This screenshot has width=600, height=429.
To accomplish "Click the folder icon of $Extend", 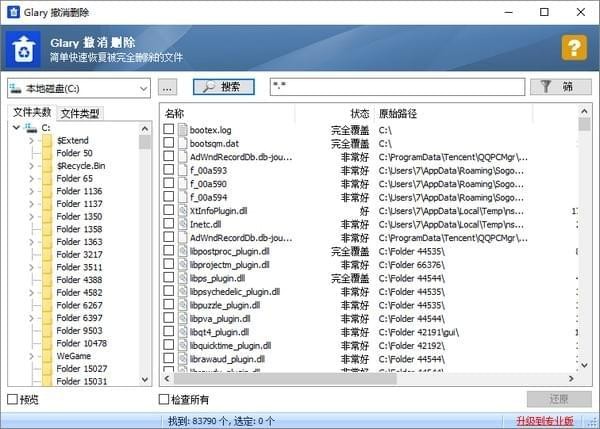I will pos(47,140).
